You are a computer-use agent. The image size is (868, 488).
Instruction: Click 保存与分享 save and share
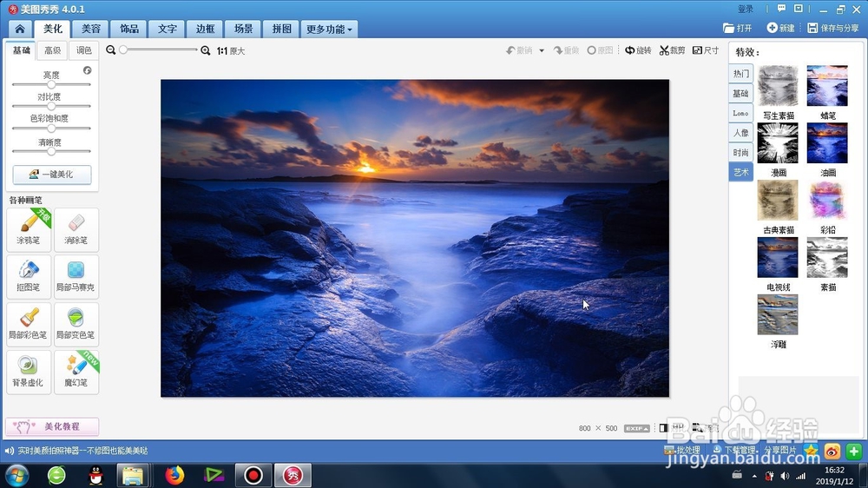click(833, 28)
